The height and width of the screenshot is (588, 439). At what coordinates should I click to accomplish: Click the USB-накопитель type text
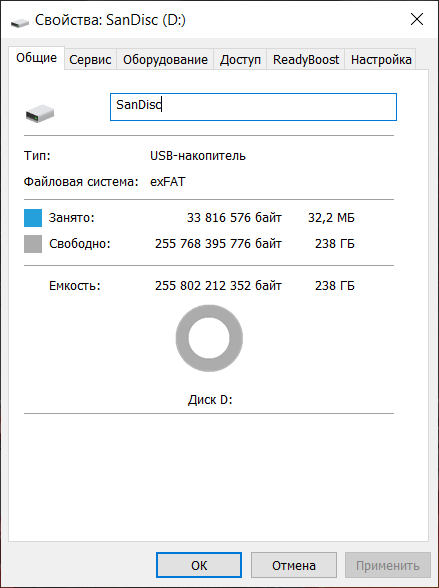point(198,156)
